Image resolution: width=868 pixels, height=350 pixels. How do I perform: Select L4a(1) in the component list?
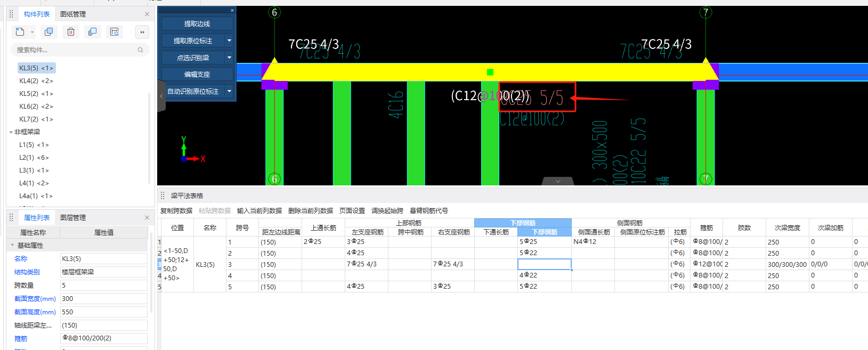point(36,196)
